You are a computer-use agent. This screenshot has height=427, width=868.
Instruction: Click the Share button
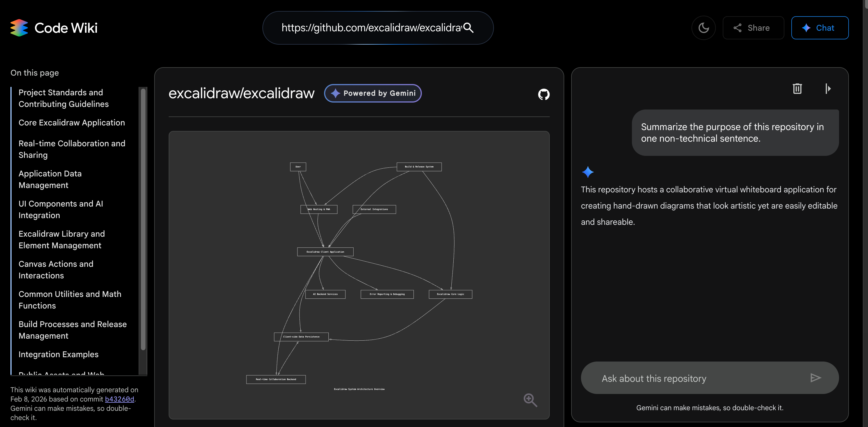753,28
